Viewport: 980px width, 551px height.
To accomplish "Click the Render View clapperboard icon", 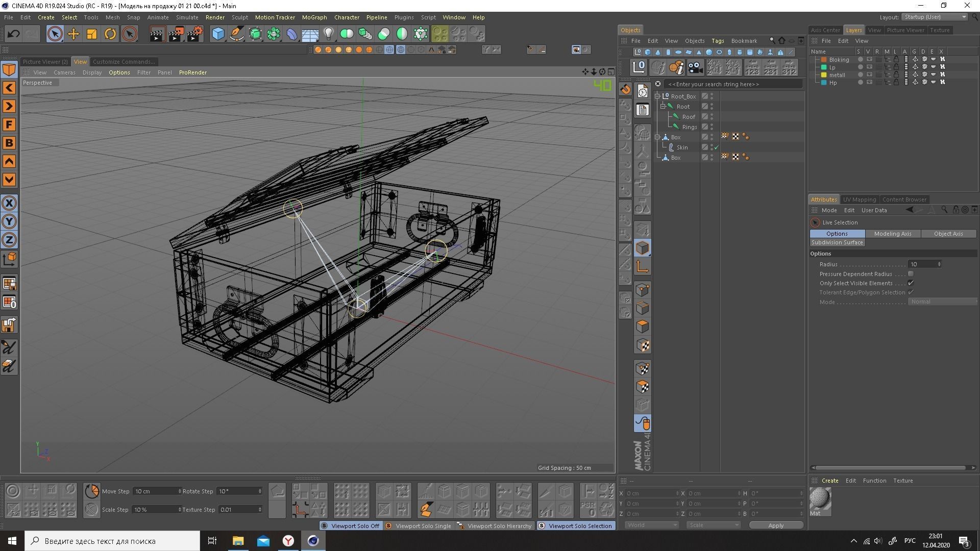I will 157,34.
